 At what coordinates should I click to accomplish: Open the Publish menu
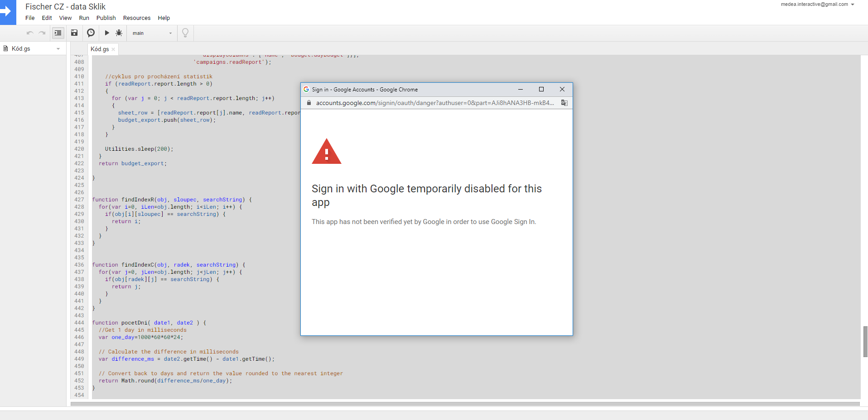click(106, 18)
